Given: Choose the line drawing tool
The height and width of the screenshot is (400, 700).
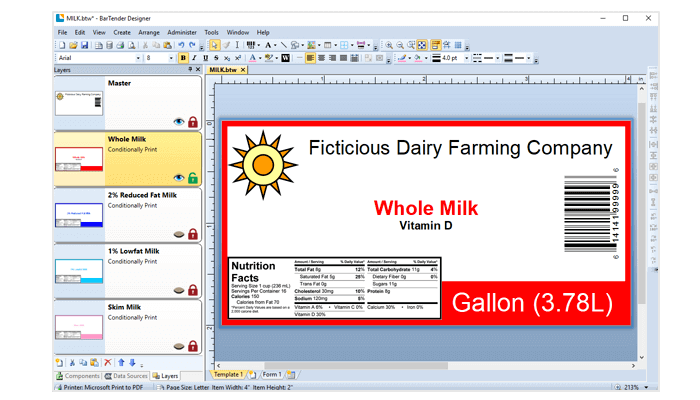Looking at the screenshot, I should [x=284, y=45].
